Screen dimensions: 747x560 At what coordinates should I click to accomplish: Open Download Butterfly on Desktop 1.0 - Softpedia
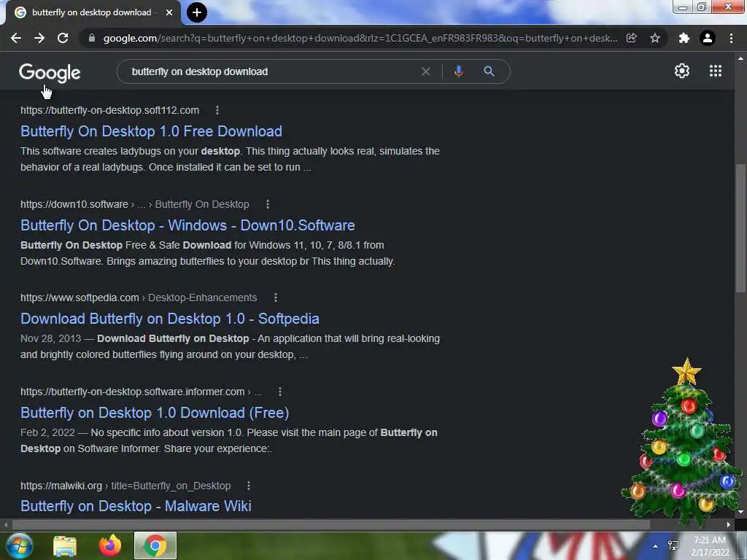169,319
